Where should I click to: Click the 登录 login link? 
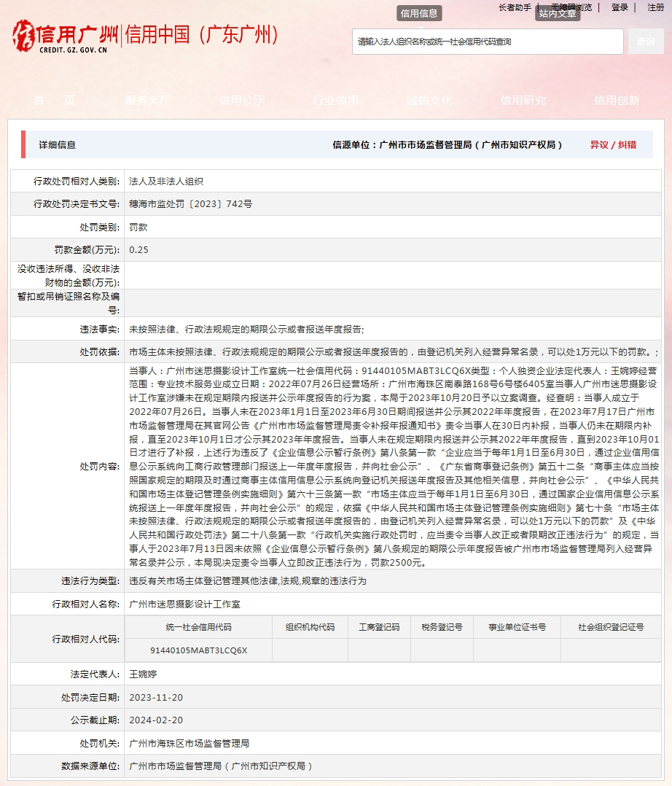pyautogui.click(x=620, y=7)
